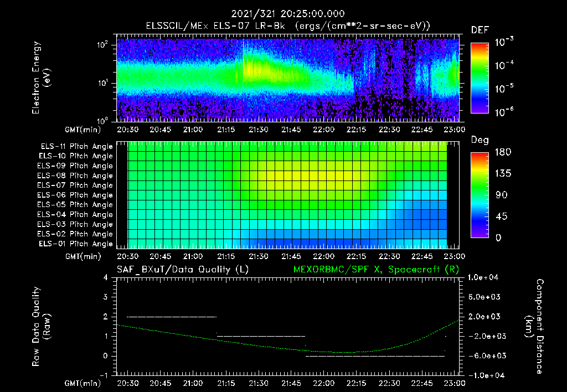Click the Deg pitch-angle color bar

[x=480, y=195]
